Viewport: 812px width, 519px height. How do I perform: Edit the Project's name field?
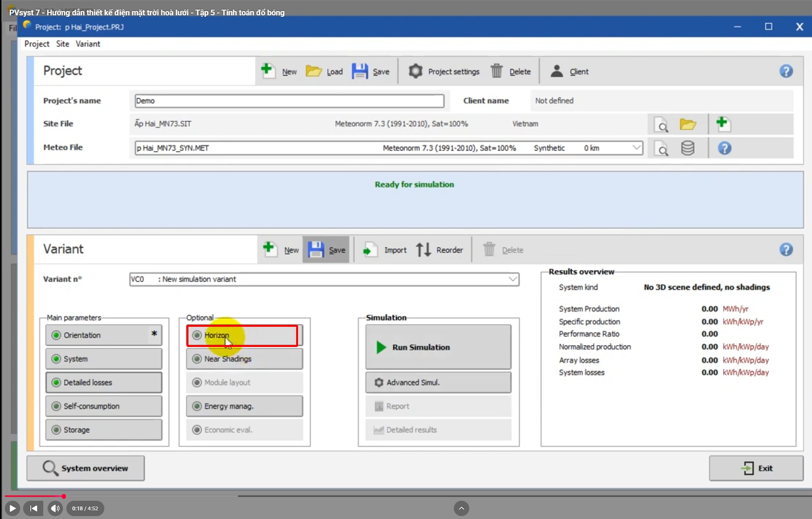(289, 101)
